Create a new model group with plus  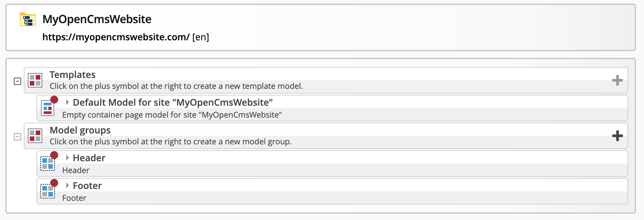click(x=617, y=136)
